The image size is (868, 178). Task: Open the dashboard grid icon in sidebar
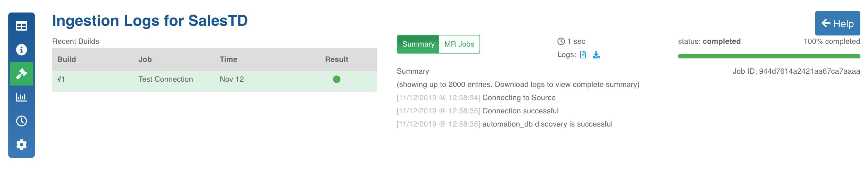coord(22,26)
